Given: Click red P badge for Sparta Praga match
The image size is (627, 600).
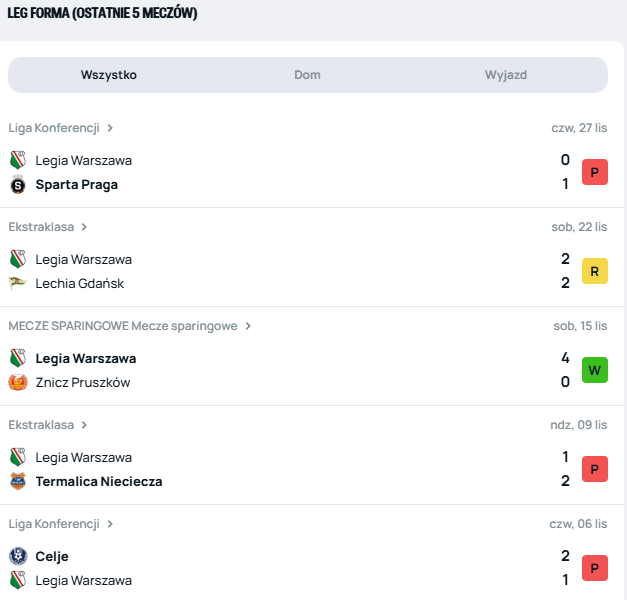Looking at the screenshot, I should click(595, 172).
